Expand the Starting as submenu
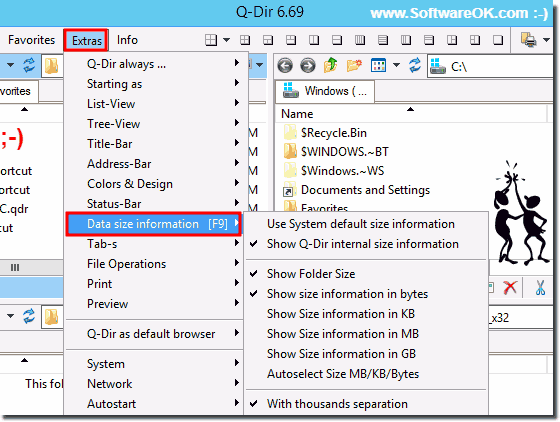This screenshot has width=560, height=422. (x=155, y=84)
